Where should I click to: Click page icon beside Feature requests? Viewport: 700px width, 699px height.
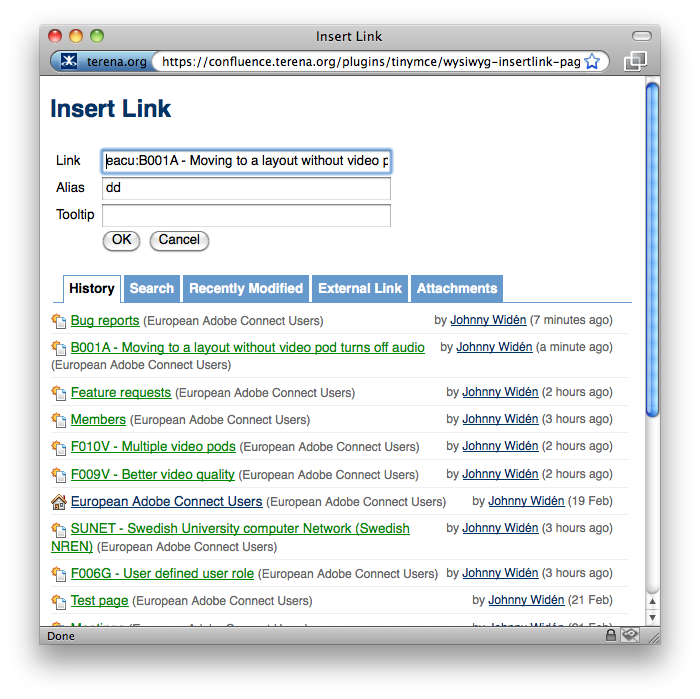(x=58, y=392)
